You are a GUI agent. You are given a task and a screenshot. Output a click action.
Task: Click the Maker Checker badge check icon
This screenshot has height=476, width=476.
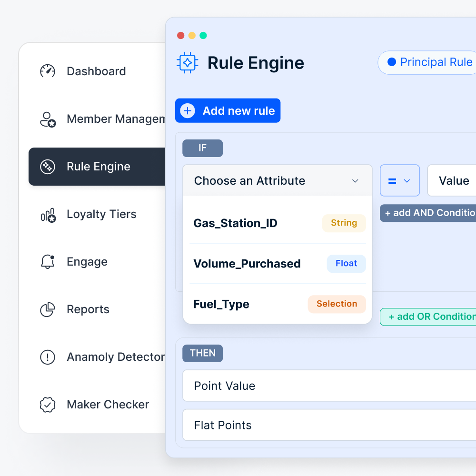[48, 405]
